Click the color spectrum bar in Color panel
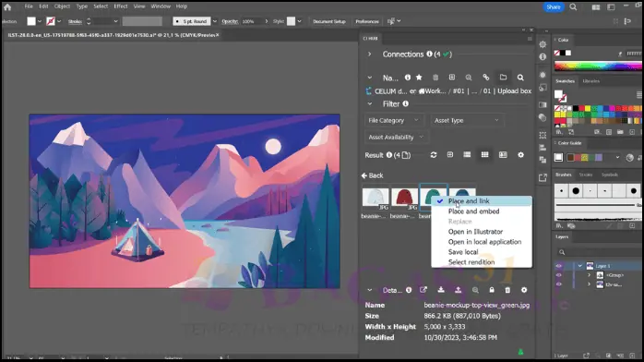This screenshot has width=644, height=362. (x=598, y=66)
